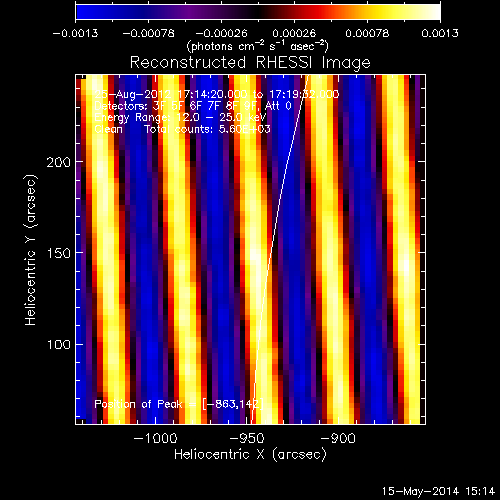Click the 200 y-axis tick label

click(59, 162)
